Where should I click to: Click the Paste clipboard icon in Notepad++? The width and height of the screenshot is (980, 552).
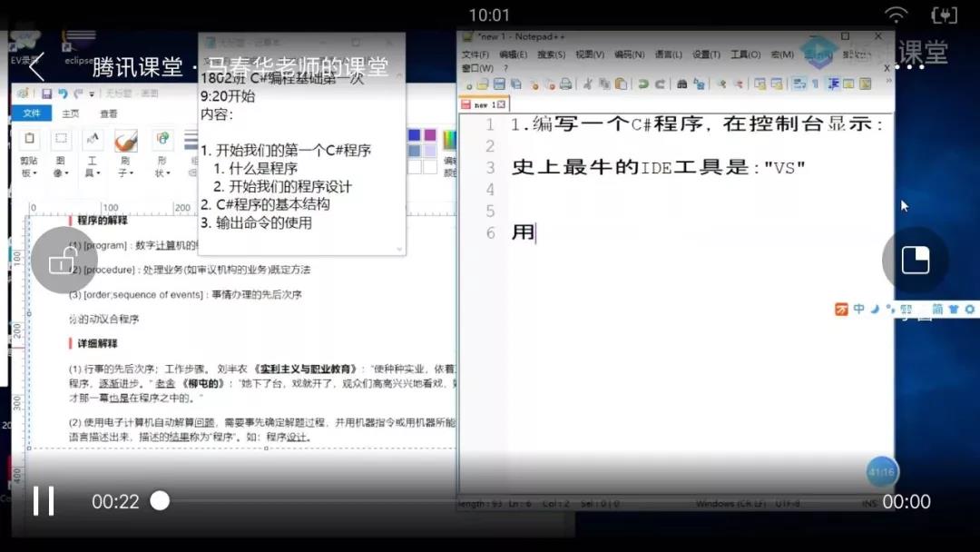pos(621,84)
